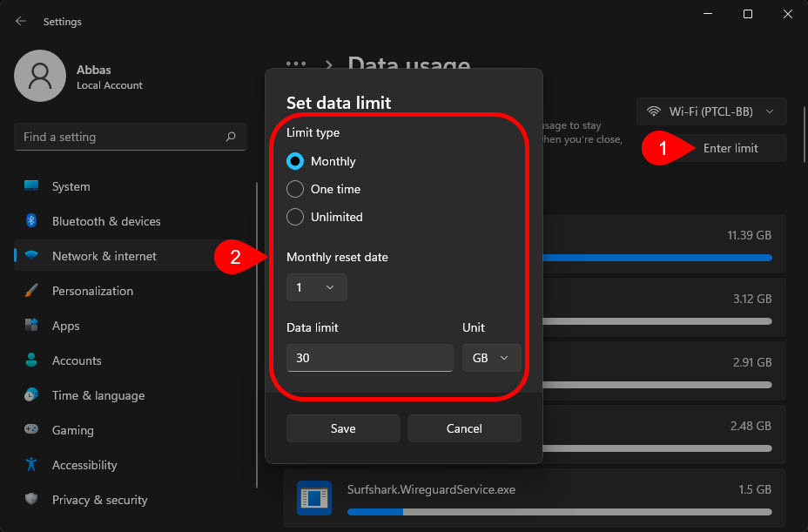Click the search magnifier icon
The image size is (808, 532).
[x=231, y=137]
